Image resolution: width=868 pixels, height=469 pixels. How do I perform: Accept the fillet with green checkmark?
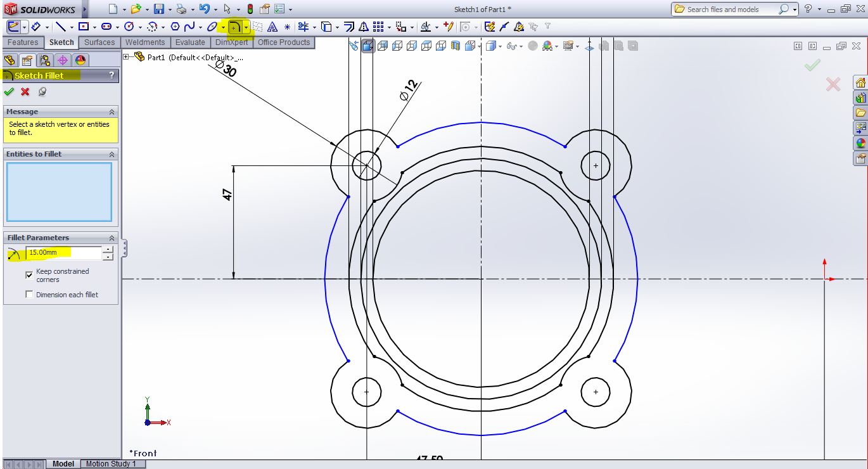9,92
